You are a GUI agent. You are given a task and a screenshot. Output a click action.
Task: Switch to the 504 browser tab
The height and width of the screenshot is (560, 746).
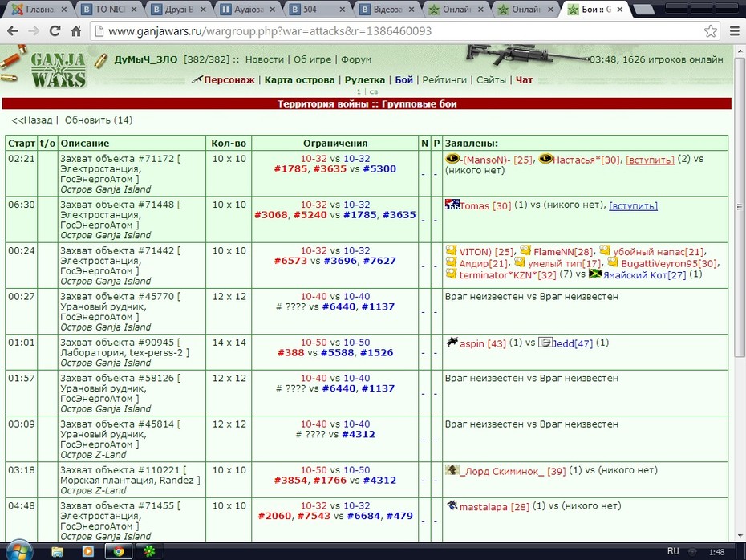(x=318, y=9)
